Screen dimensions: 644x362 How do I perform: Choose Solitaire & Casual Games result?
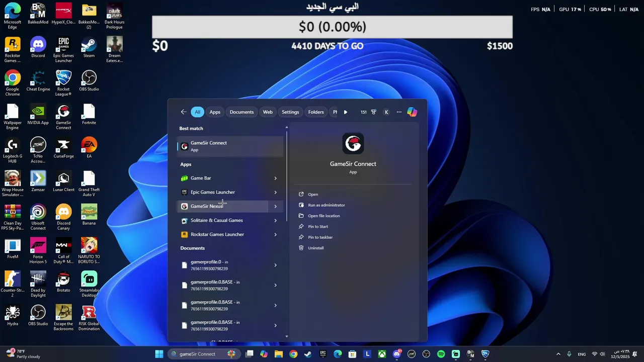[x=222, y=220]
